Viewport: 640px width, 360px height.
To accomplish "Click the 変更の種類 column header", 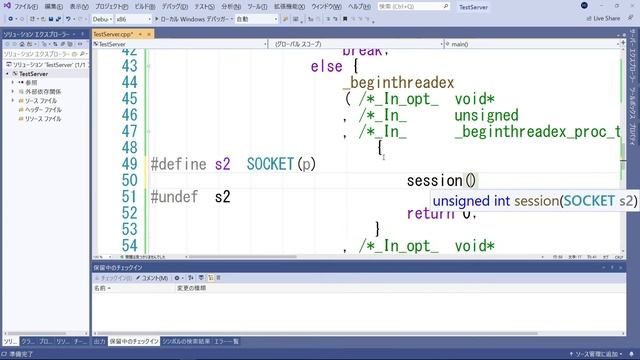I will click(x=191, y=288).
